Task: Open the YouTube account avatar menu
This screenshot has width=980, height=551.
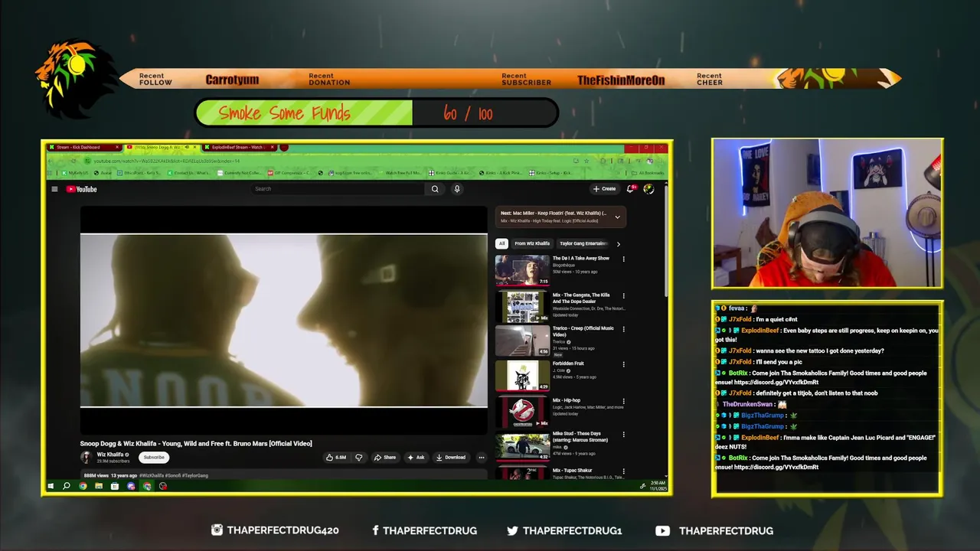Action: pos(648,189)
